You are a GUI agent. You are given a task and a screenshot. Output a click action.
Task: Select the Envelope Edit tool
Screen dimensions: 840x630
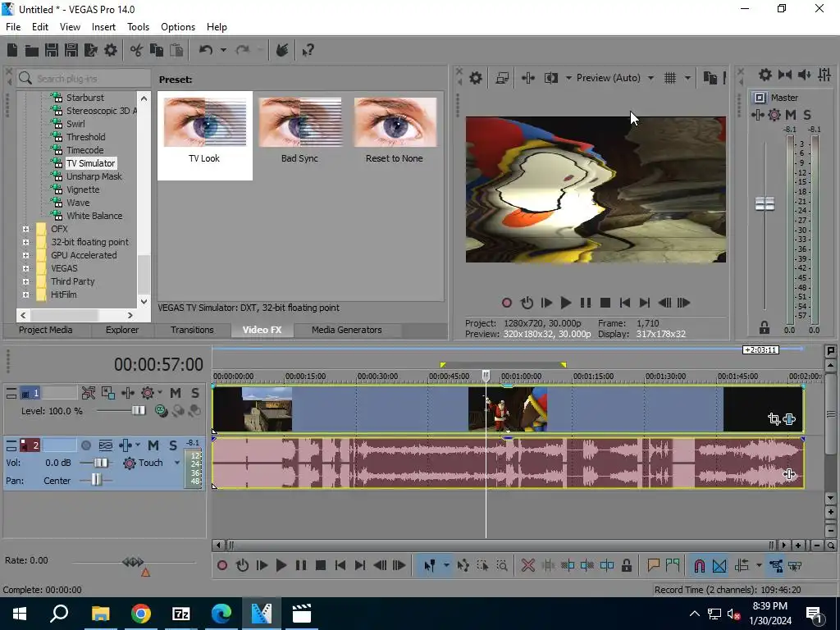(x=463, y=566)
